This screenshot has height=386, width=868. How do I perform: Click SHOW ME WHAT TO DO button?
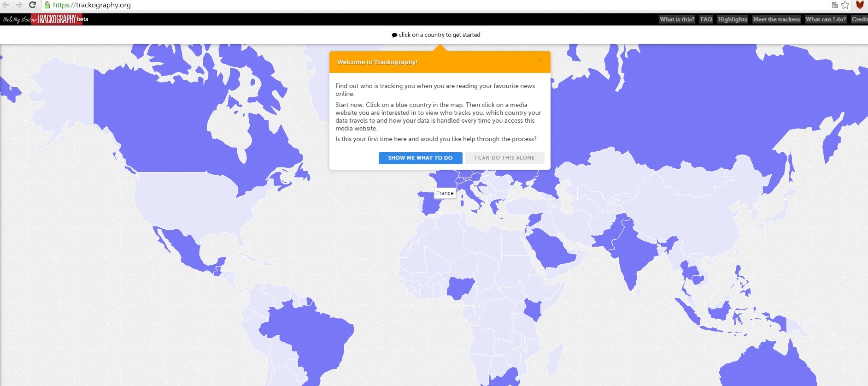[x=420, y=158]
